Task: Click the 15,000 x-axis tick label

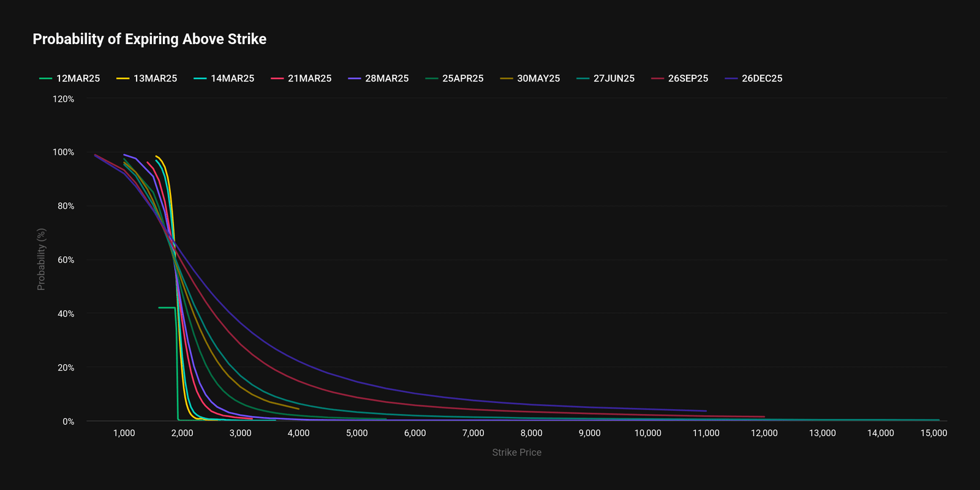Action: [933, 433]
